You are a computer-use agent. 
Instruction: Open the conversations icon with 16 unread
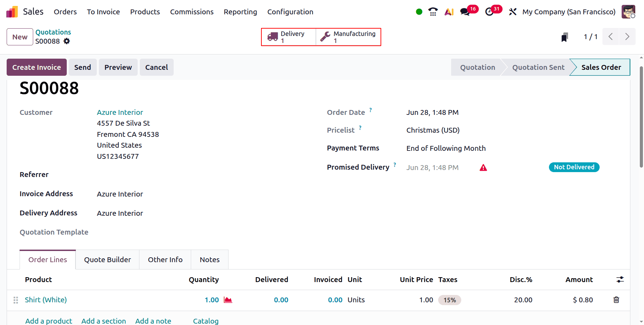tap(465, 12)
